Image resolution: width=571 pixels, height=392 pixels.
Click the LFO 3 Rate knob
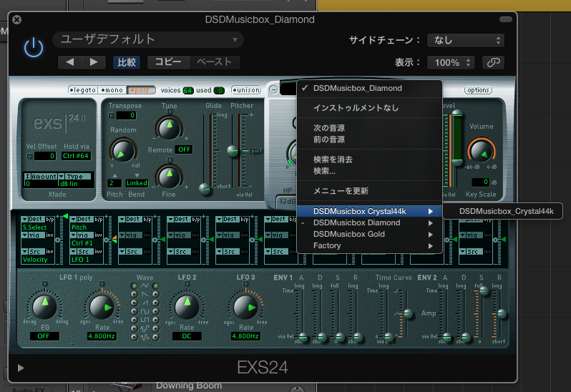pos(246,307)
